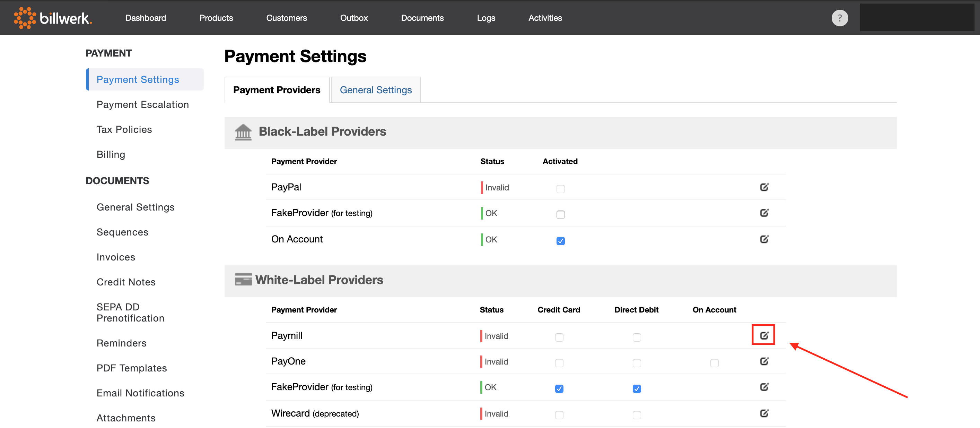Edit the PayPal provider settings

[x=764, y=187]
